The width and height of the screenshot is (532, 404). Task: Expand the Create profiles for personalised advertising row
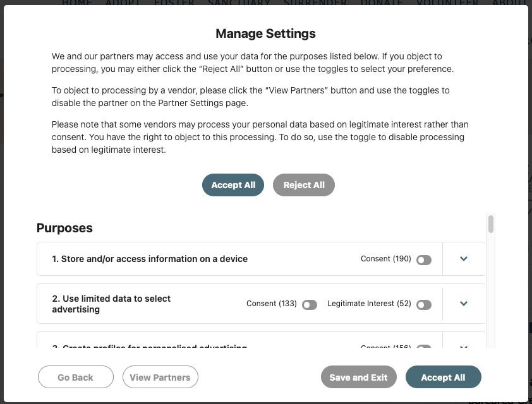[x=464, y=347]
